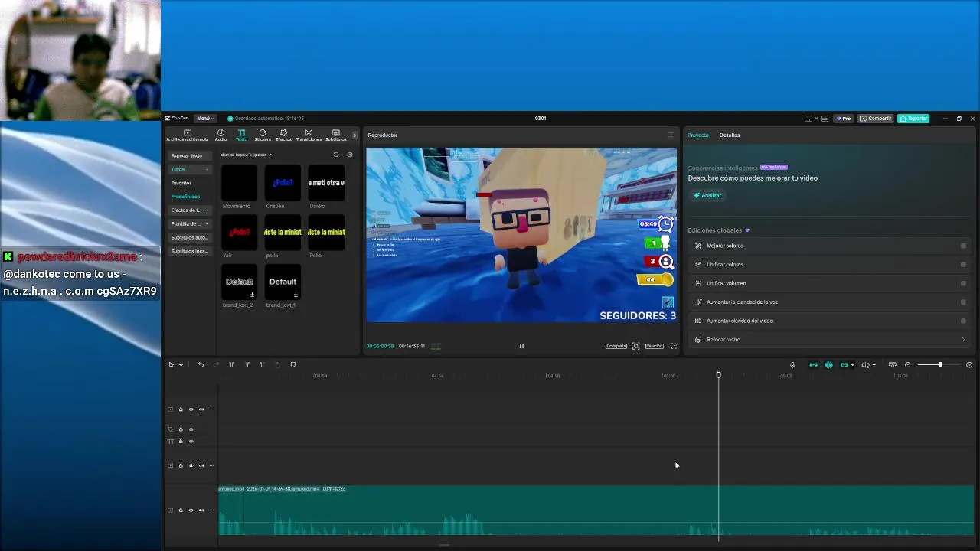Open the Archivos multimedia panel

click(187, 135)
